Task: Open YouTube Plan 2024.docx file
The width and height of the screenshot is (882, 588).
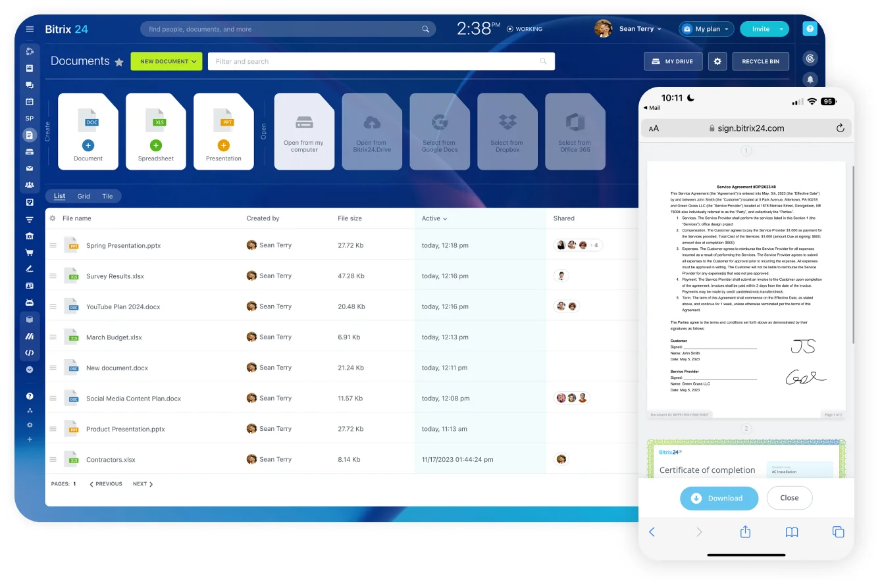Action: coord(123,307)
